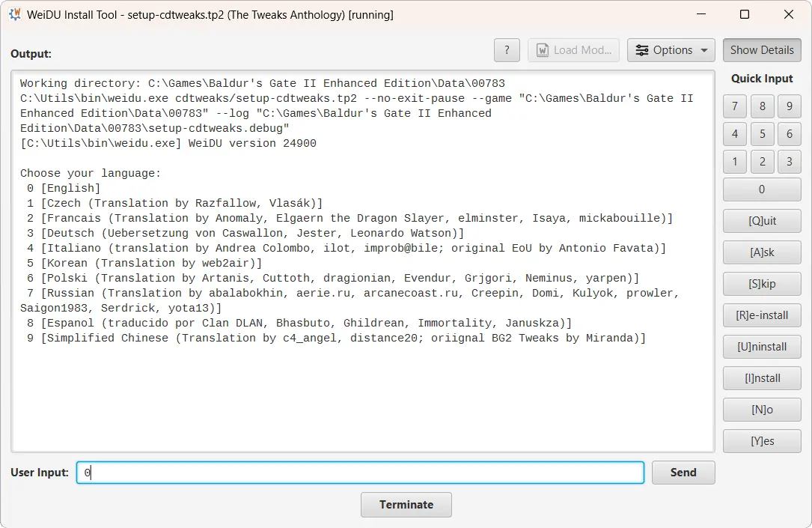Click the Load Mod document icon

[x=542, y=50]
